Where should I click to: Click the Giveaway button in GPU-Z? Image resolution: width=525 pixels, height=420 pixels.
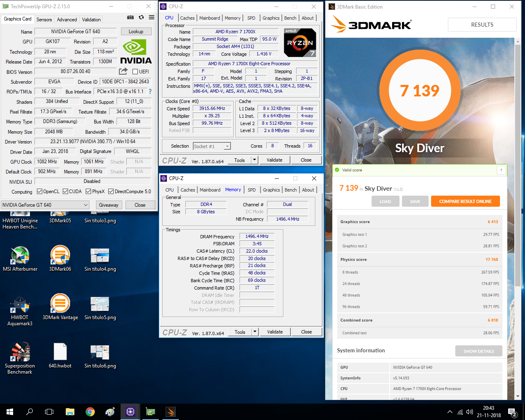click(109, 205)
